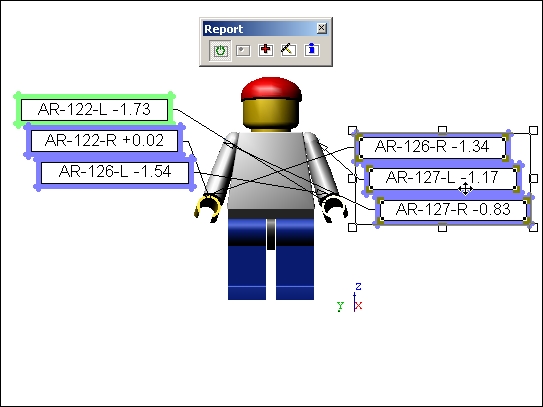This screenshot has height=407, width=543.
Task: Click the top-middle selection handle of label group
Action: tap(443, 130)
